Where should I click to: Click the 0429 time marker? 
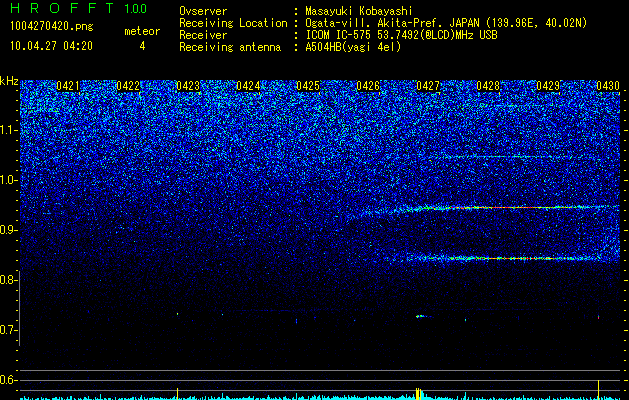tap(548, 86)
